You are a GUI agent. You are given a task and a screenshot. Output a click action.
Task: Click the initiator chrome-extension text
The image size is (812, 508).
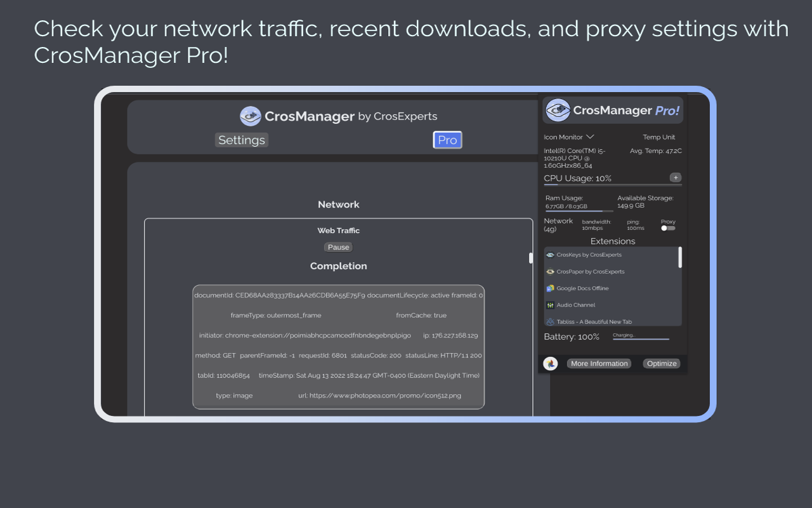[x=305, y=335]
